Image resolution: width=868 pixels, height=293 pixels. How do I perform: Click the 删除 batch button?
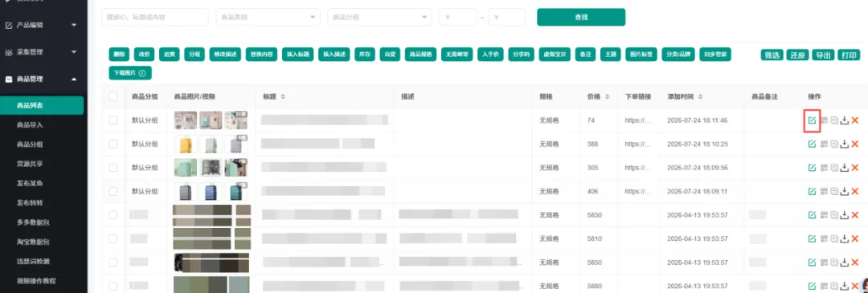[119, 54]
